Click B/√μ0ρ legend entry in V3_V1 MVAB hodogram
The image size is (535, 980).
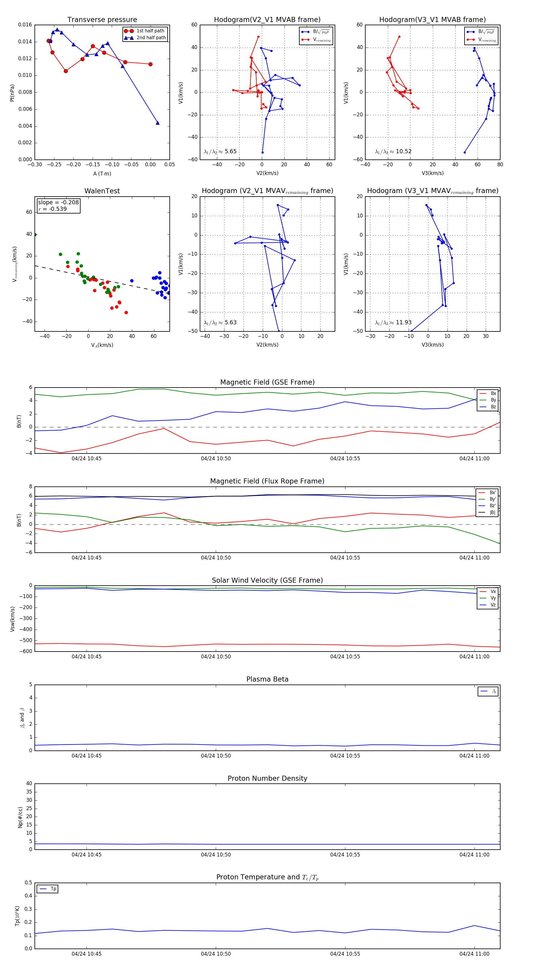pos(481,31)
